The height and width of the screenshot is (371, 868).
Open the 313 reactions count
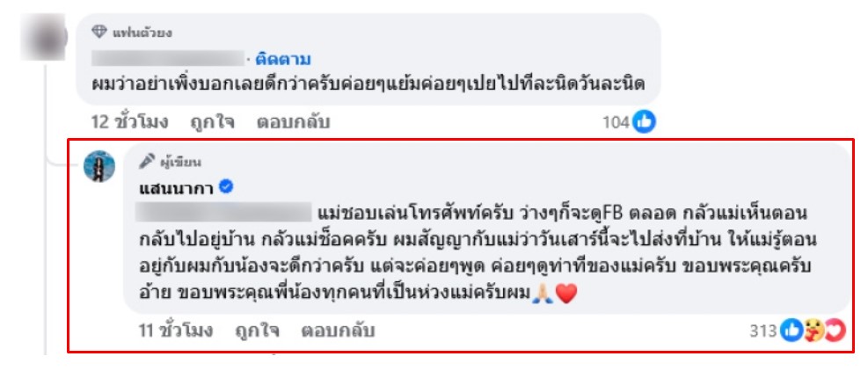(764, 331)
